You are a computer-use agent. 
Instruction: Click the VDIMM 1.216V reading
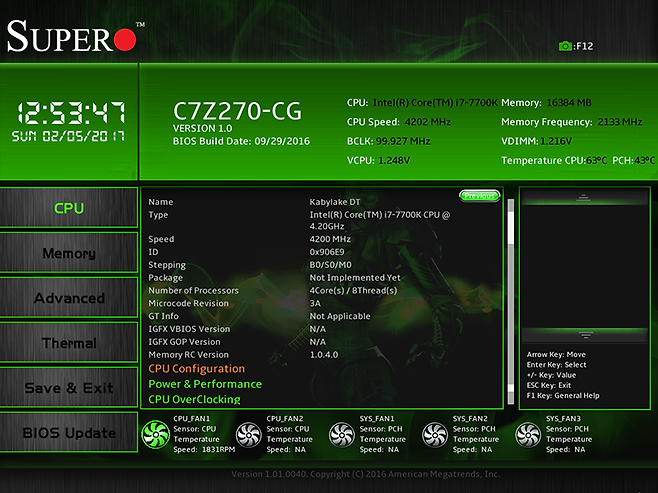pos(556,141)
